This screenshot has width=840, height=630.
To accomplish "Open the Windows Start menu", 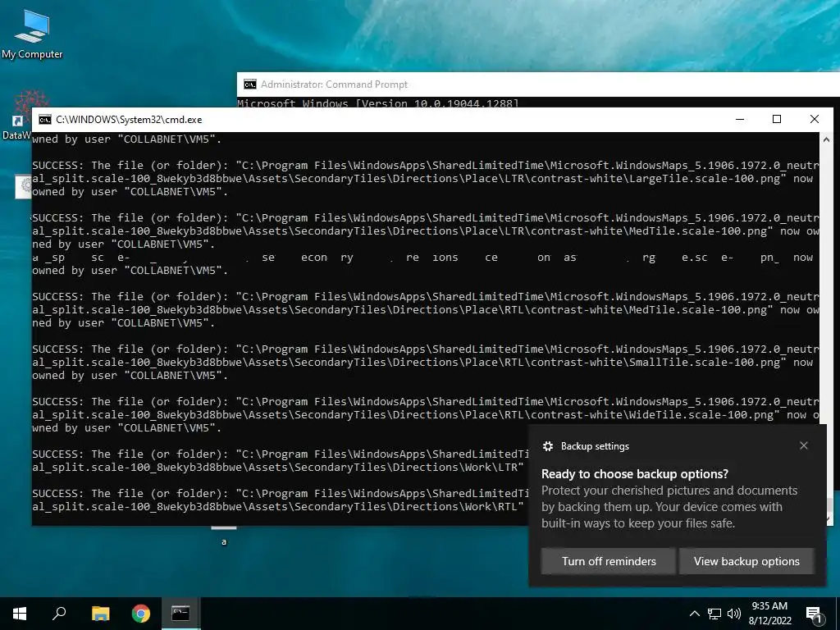I will [x=20, y=614].
